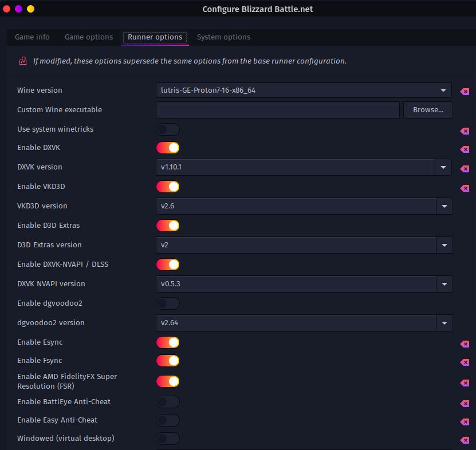Click the Browse... button
Image resolution: width=476 pixels, height=450 pixels.
tap(428, 110)
